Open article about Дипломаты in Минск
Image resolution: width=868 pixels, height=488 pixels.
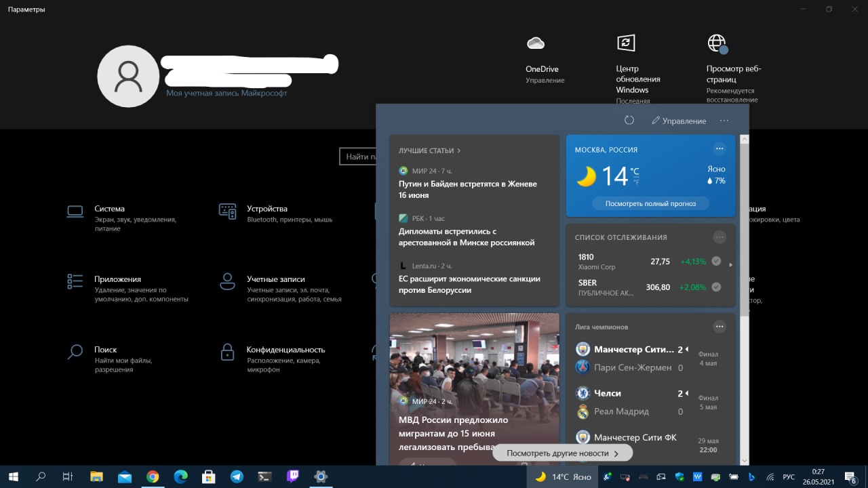(467, 237)
